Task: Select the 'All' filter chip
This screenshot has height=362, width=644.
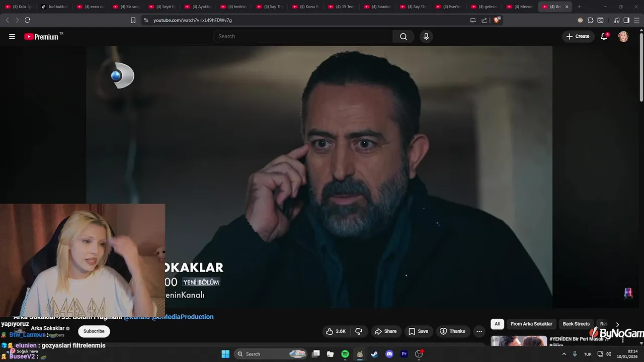Action: coord(497,324)
